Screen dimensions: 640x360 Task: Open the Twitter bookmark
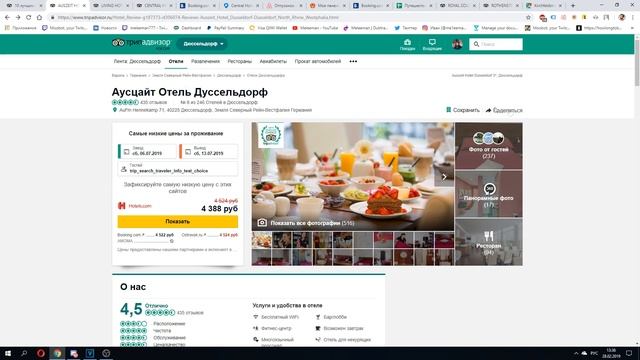tap(405, 28)
